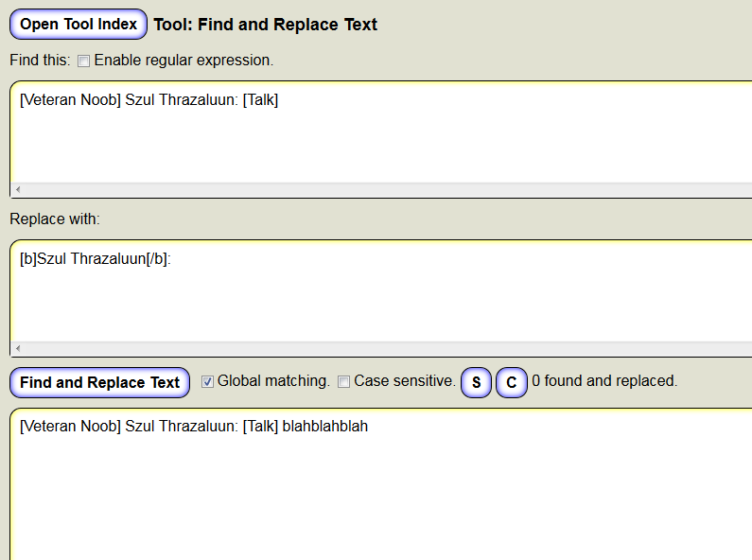Click the 'Tool: Find and Replace Text' heading

[265, 25]
